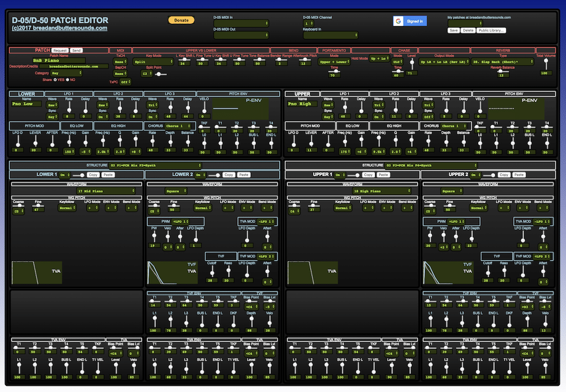Open the Reverb Type dropdown
Screen dimensions: 566x392
[x=502, y=62]
